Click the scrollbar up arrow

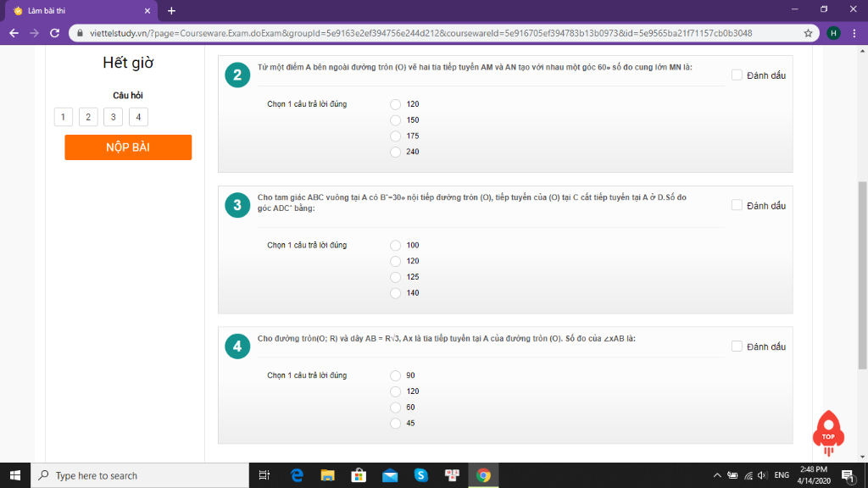click(x=862, y=51)
